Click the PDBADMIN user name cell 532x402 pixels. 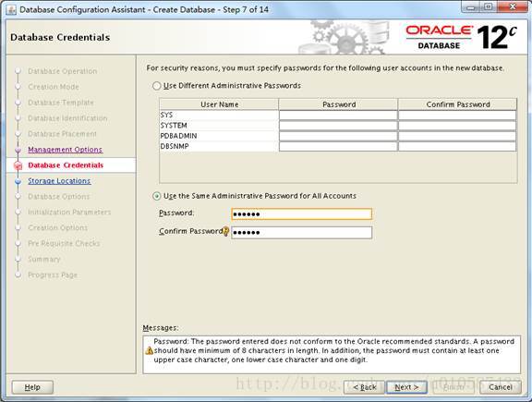(219, 136)
